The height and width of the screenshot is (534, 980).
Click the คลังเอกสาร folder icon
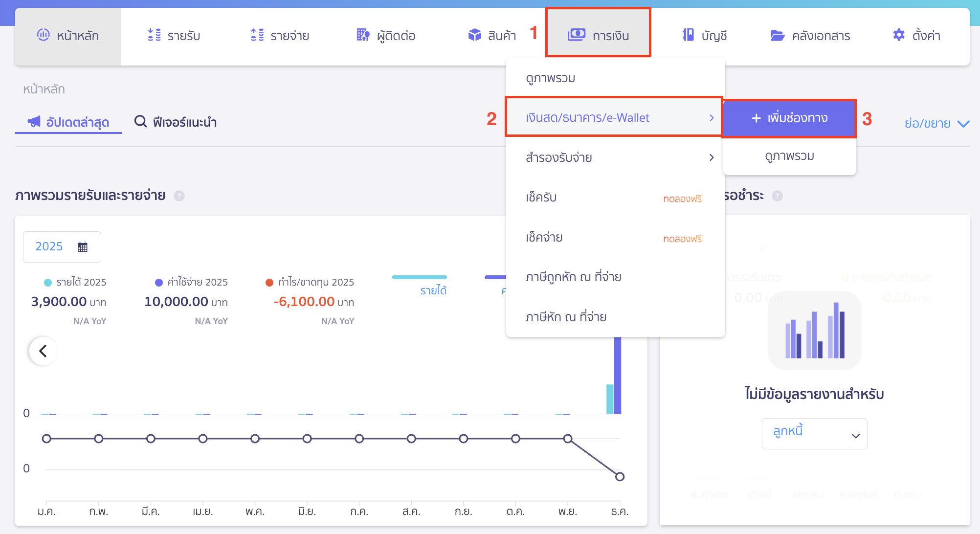pos(778,35)
